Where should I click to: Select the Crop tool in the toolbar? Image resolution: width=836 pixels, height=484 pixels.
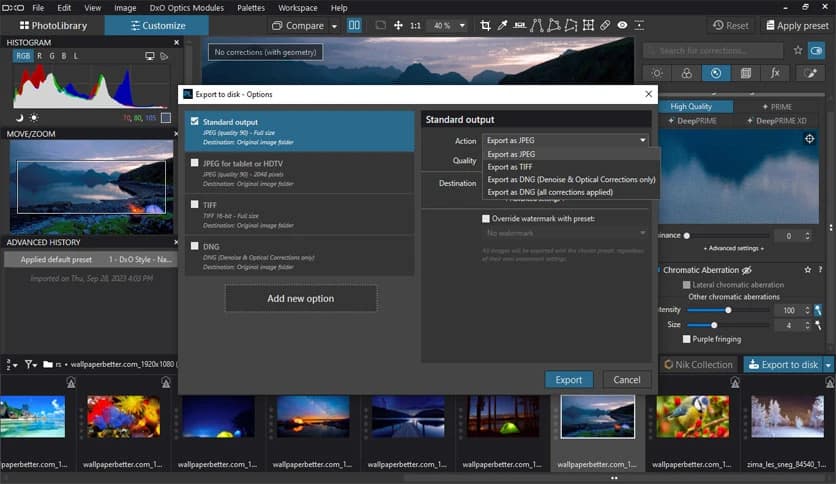(485, 25)
